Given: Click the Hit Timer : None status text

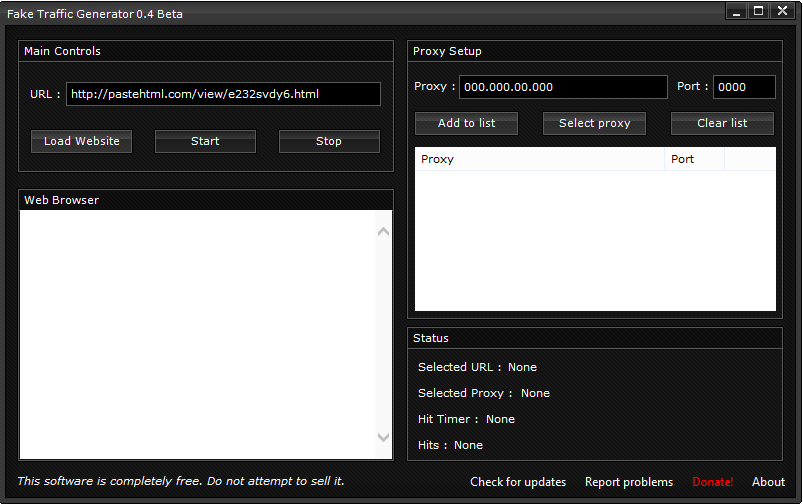Looking at the screenshot, I should (x=467, y=419).
